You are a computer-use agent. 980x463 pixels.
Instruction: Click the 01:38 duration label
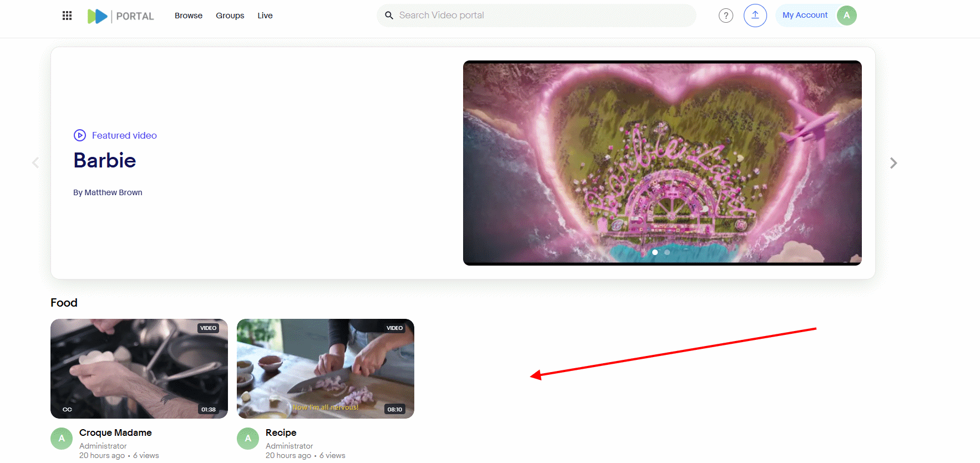[209, 410]
